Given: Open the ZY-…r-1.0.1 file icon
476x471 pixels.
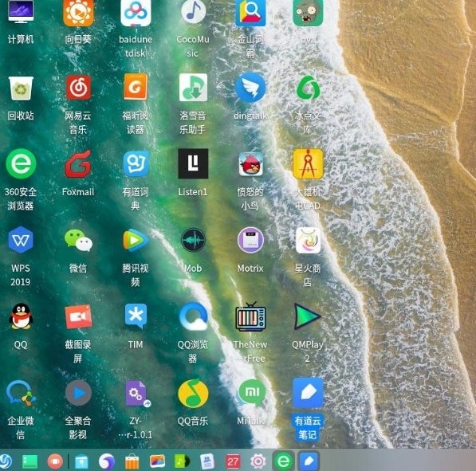Looking at the screenshot, I should tap(136, 394).
